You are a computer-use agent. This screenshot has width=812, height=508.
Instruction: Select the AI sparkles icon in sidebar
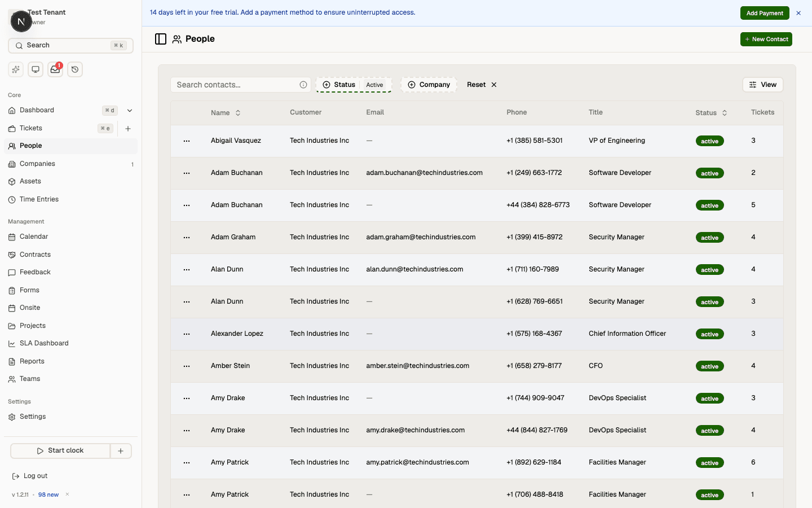pos(15,69)
